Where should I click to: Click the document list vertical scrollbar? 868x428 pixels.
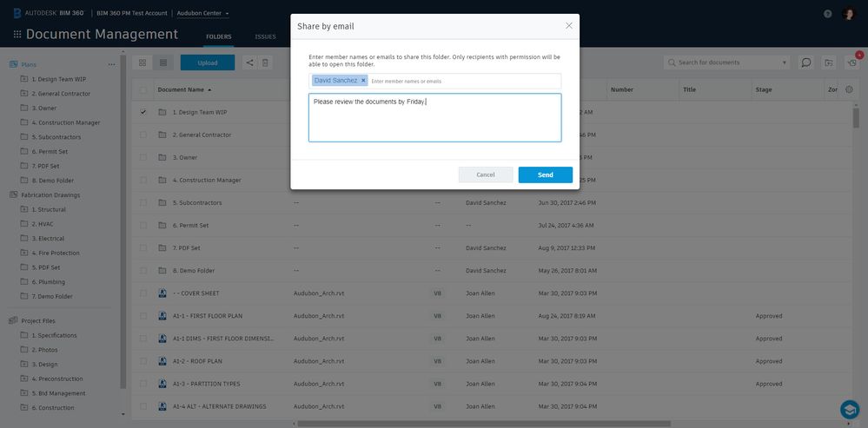(856, 118)
